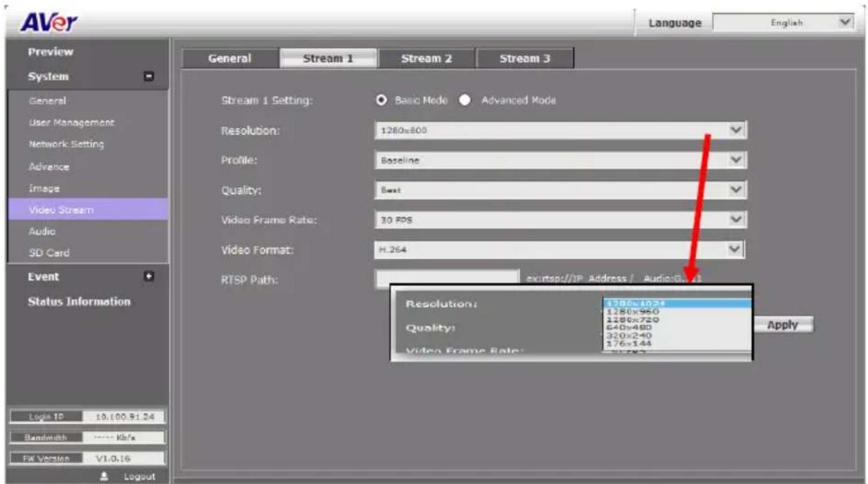Click the Apply button
The image size is (868, 484).
[x=783, y=325]
